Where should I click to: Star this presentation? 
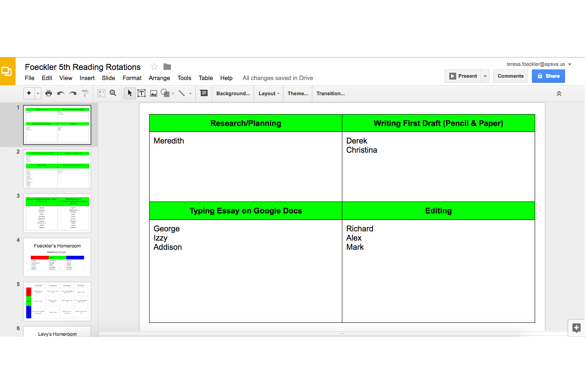tap(154, 67)
